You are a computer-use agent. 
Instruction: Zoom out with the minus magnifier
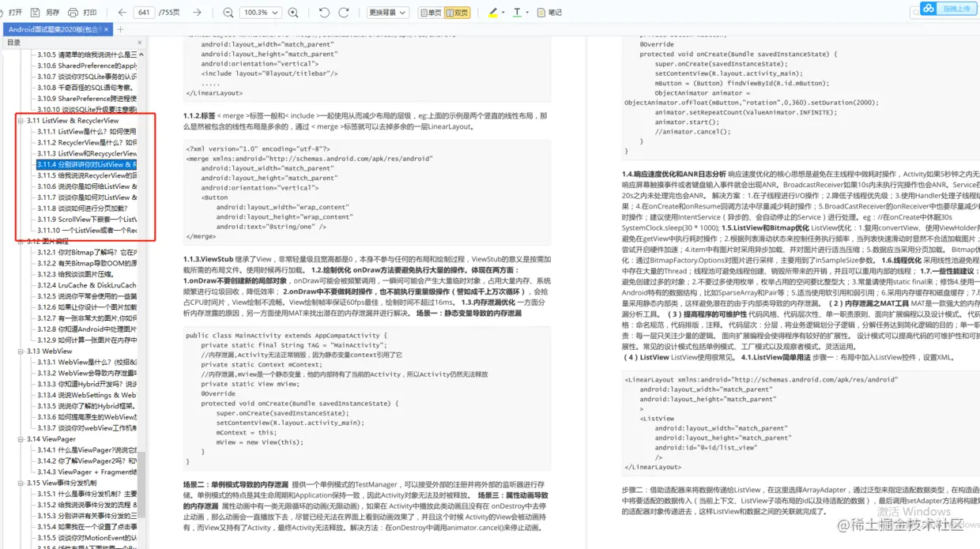click(x=228, y=13)
